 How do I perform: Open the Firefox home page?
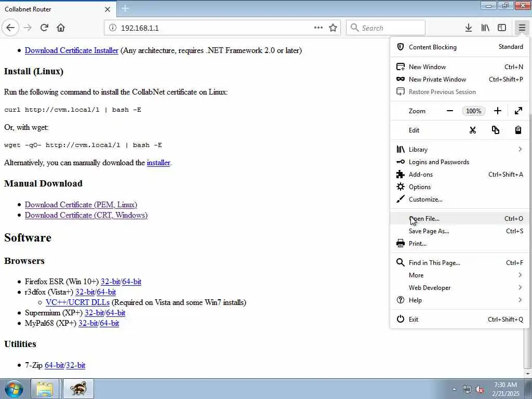pos(61,28)
